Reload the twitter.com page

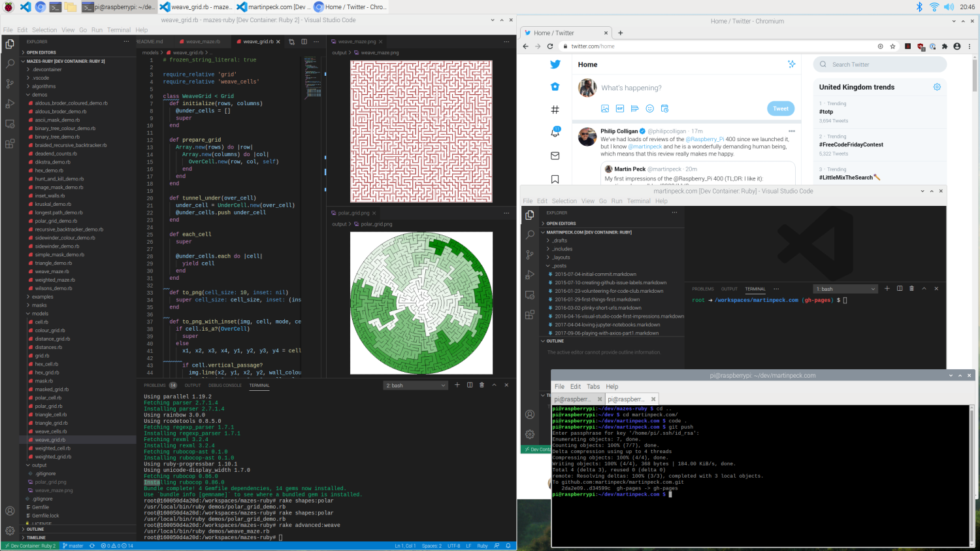549,46
